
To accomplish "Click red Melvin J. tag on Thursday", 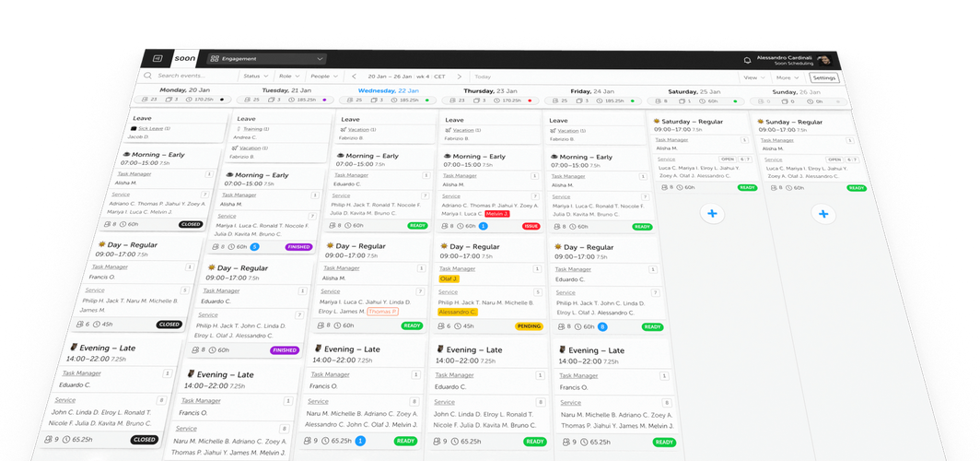I will 496,213.
